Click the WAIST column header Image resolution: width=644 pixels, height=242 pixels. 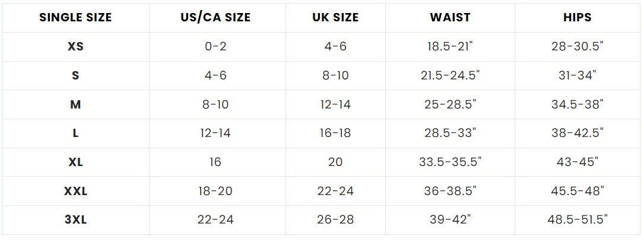click(450, 17)
